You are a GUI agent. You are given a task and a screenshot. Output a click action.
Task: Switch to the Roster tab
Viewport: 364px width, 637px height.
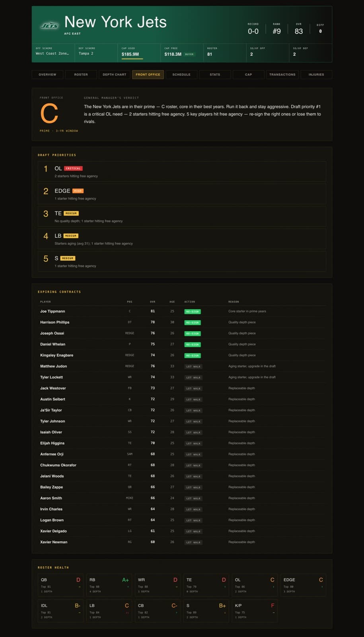tap(81, 74)
